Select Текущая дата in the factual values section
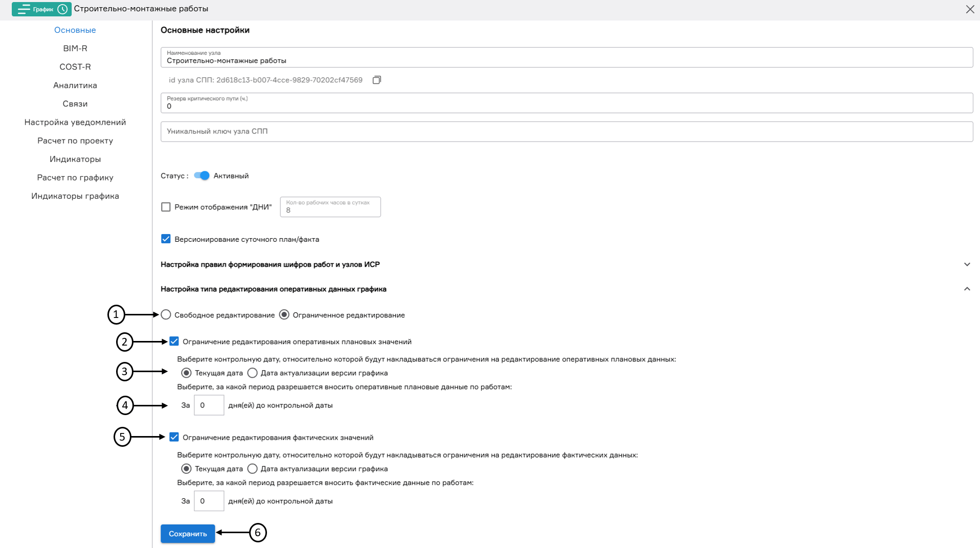The width and height of the screenshot is (980, 548). click(x=187, y=469)
